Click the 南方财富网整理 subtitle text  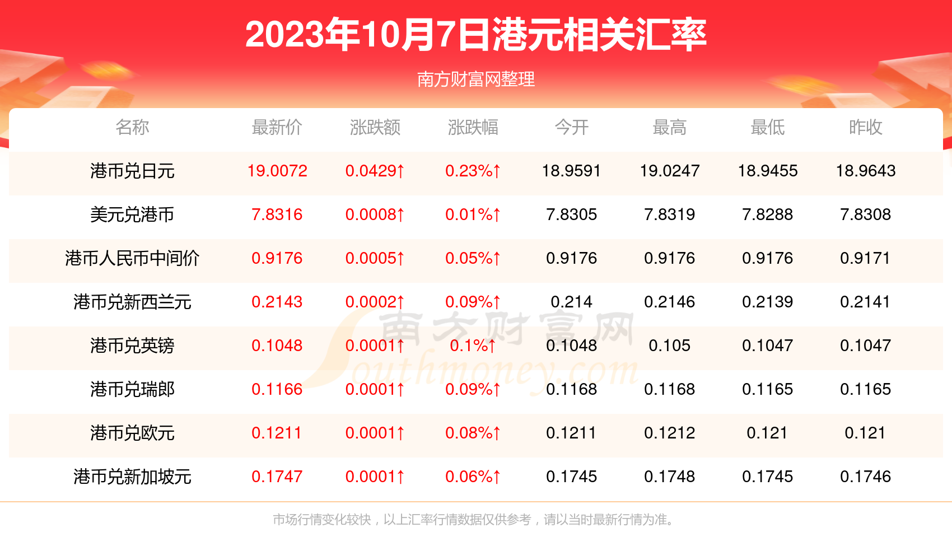pos(476,80)
